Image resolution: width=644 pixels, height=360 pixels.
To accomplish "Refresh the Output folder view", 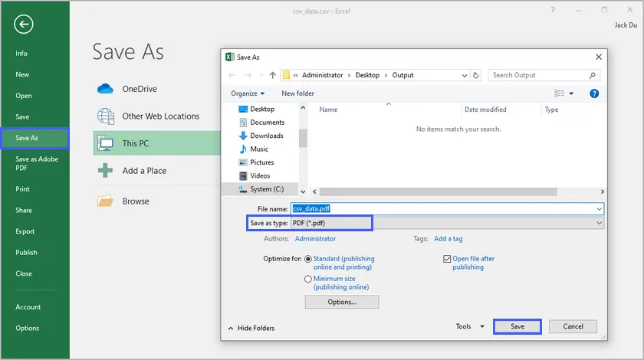I will click(x=475, y=75).
